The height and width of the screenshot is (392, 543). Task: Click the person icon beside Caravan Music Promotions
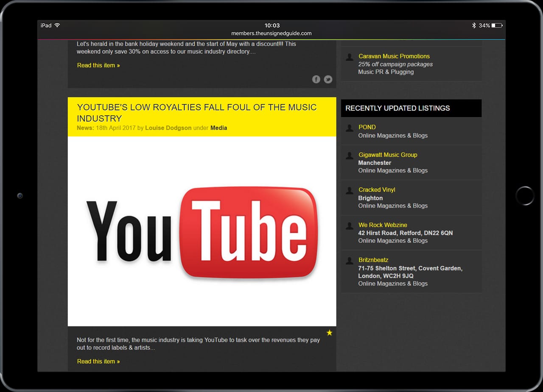pyautogui.click(x=350, y=57)
